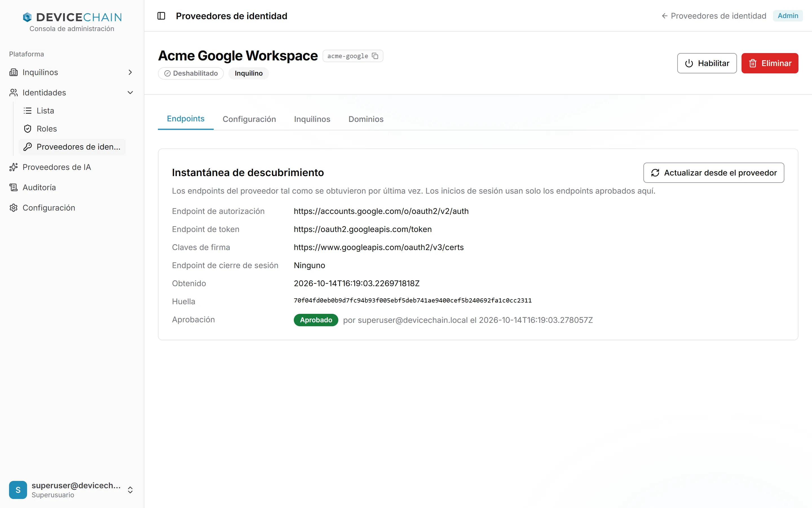This screenshot has height=508, width=812.
Task: Click the Admin badge
Action: point(788,16)
